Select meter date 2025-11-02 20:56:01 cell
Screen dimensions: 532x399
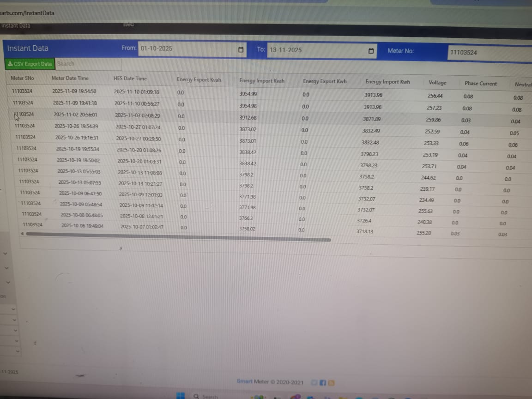pos(75,115)
